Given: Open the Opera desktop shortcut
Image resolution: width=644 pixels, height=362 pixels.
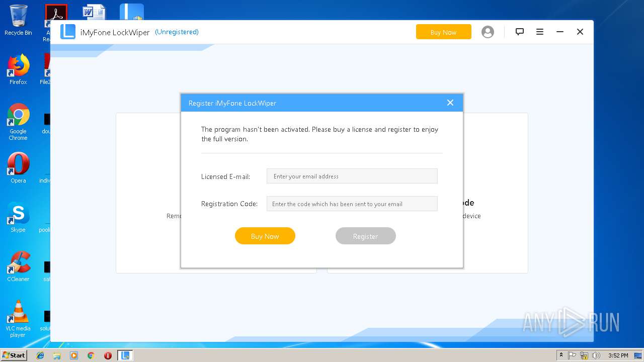Looking at the screenshot, I should click(x=18, y=168).
